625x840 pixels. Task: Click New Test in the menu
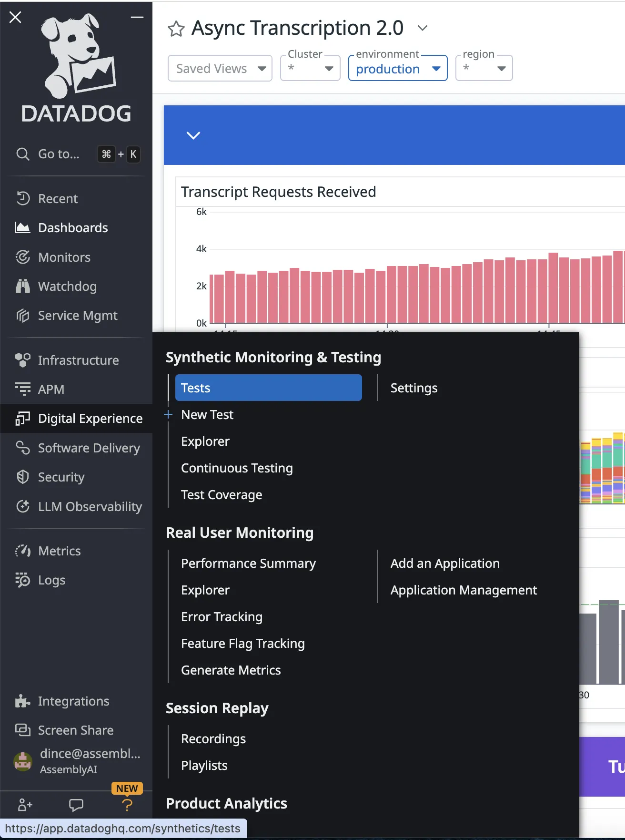[207, 415]
